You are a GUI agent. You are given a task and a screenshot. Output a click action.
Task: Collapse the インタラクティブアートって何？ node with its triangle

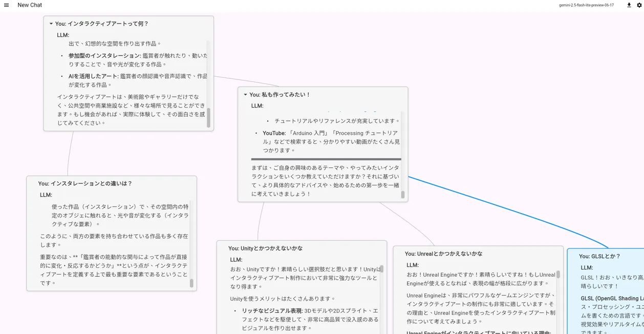point(51,23)
